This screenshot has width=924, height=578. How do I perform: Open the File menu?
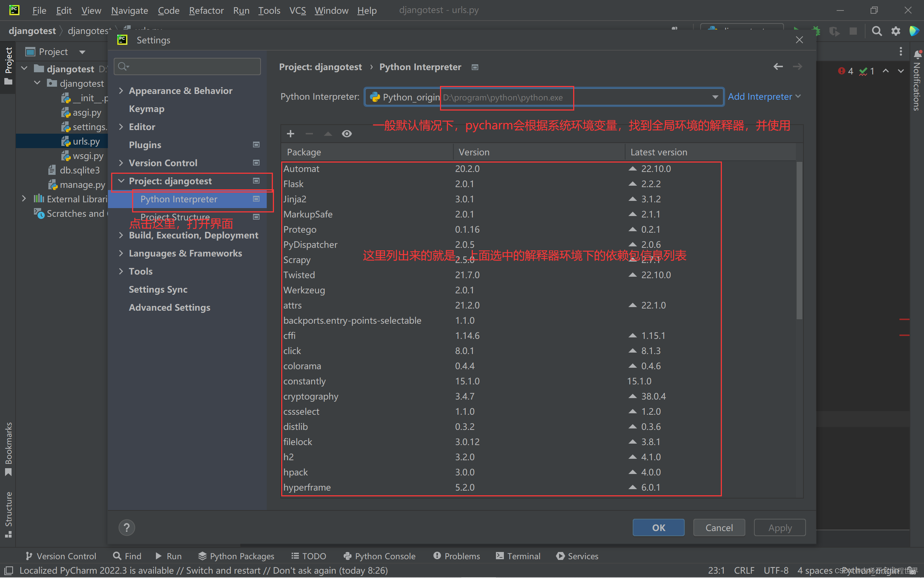(x=39, y=10)
